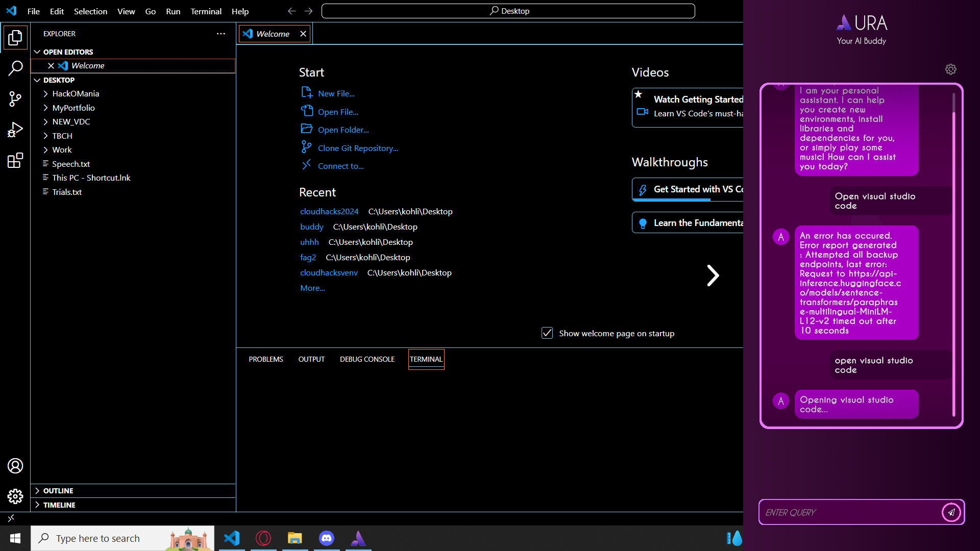Open the Extensions view
980x551 pixels.
click(15, 161)
